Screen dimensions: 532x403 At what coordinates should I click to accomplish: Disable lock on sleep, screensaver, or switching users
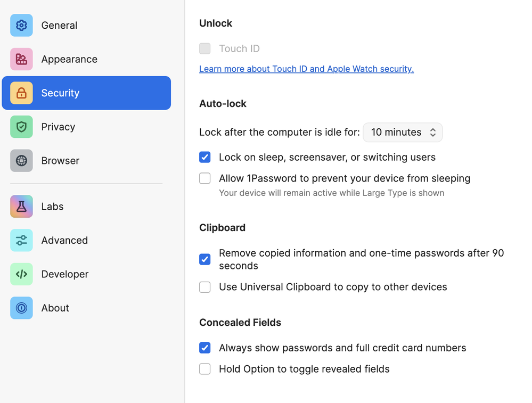[x=205, y=157]
